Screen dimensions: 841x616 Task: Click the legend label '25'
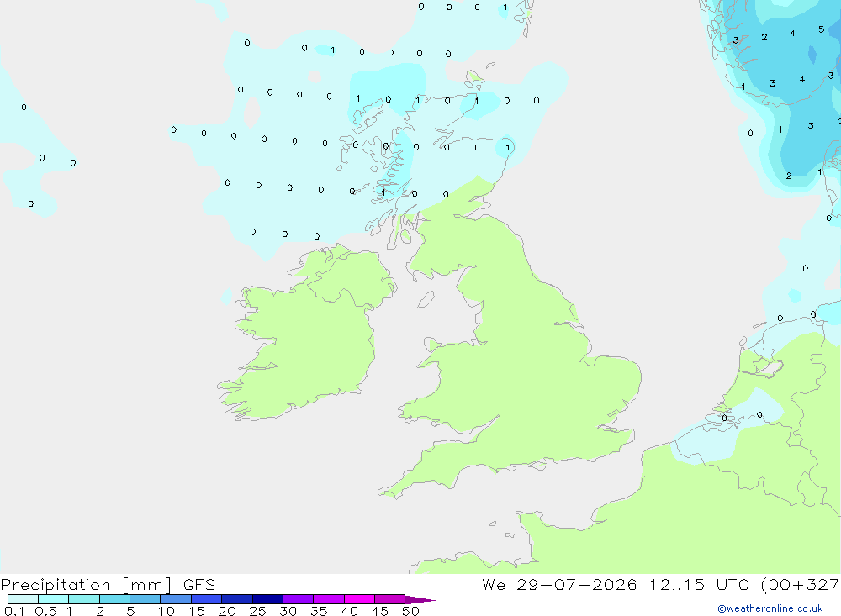tap(258, 611)
